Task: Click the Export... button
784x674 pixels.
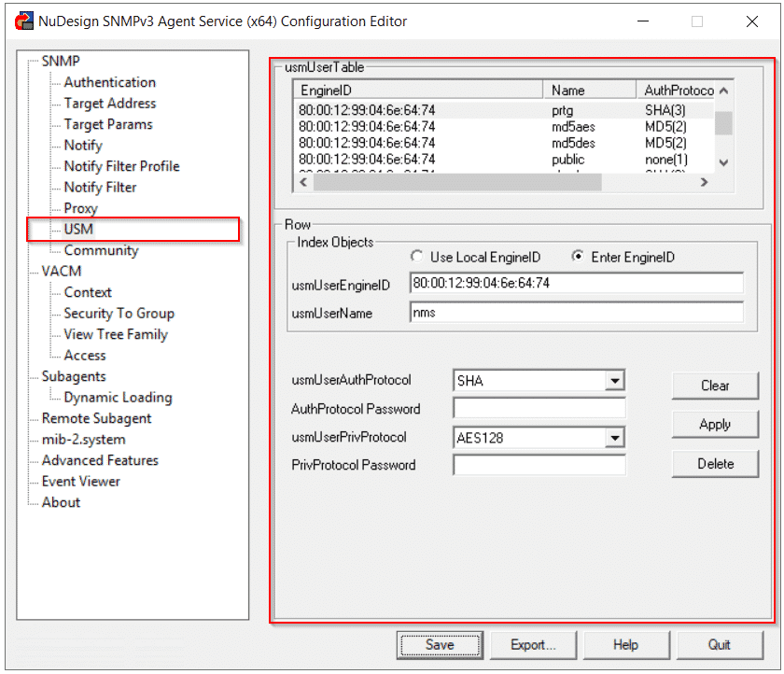Action: pos(533,645)
